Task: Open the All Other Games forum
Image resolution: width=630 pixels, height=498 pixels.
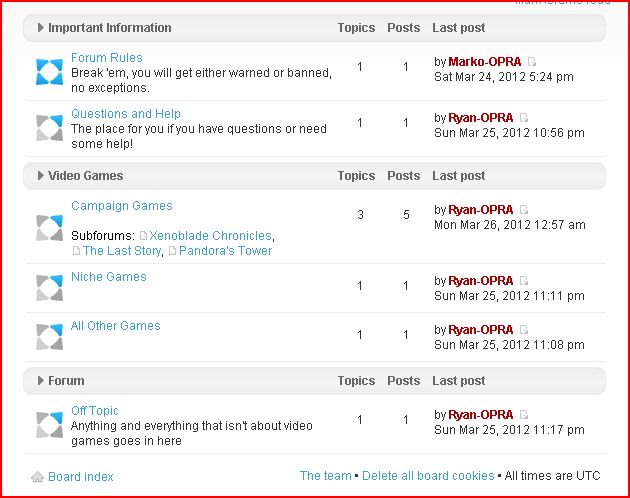Action: (x=116, y=326)
